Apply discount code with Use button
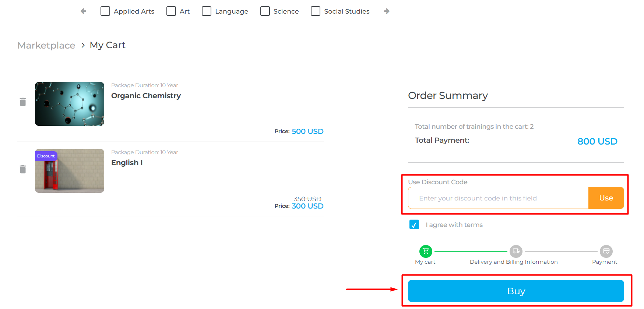This screenshot has height=309, width=644. pos(606,198)
